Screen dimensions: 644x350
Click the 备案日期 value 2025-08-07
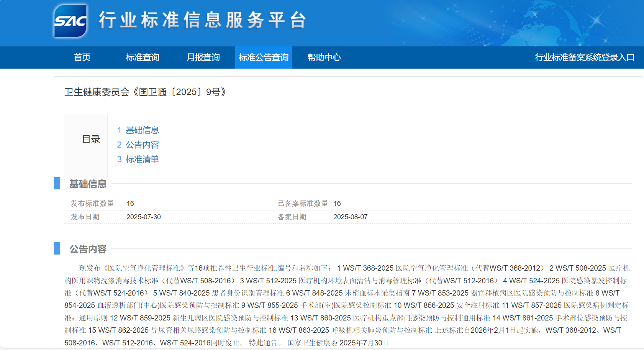click(350, 217)
